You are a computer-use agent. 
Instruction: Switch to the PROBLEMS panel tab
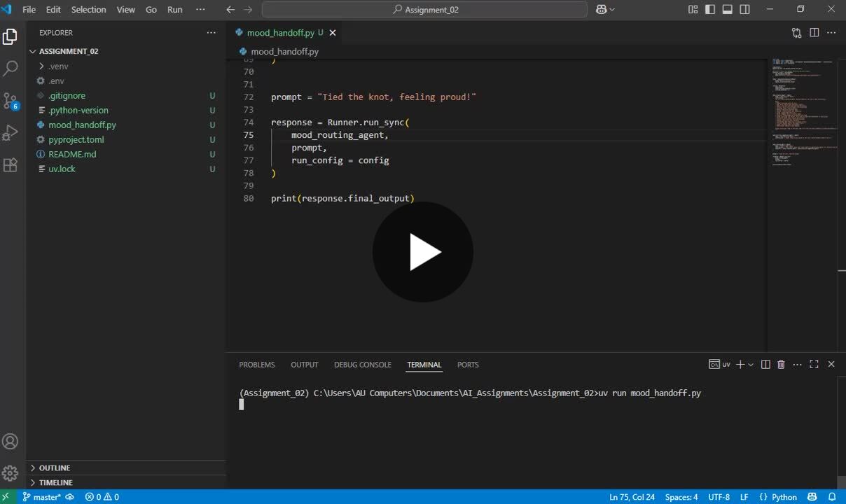[x=257, y=365]
